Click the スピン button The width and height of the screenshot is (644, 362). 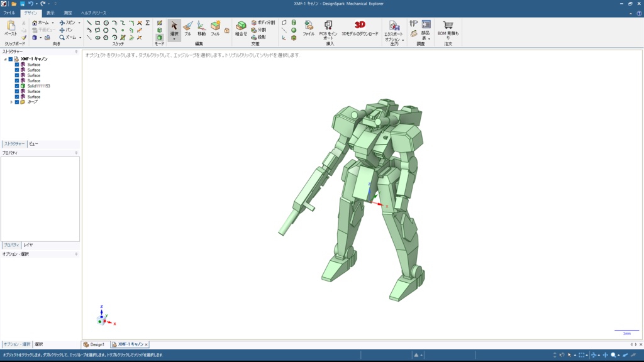click(x=68, y=23)
